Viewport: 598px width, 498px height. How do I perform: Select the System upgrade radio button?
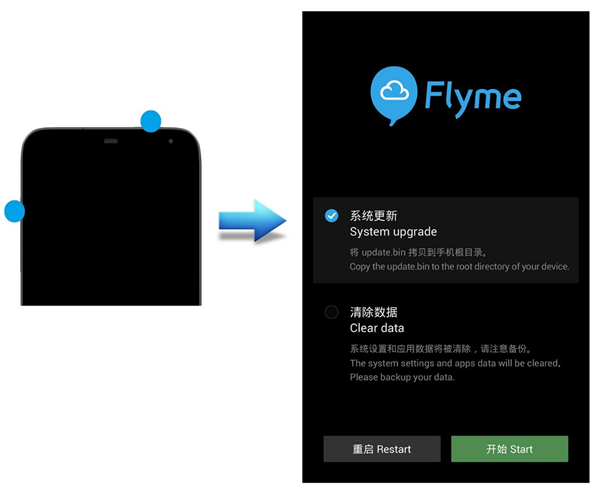coord(331,215)
